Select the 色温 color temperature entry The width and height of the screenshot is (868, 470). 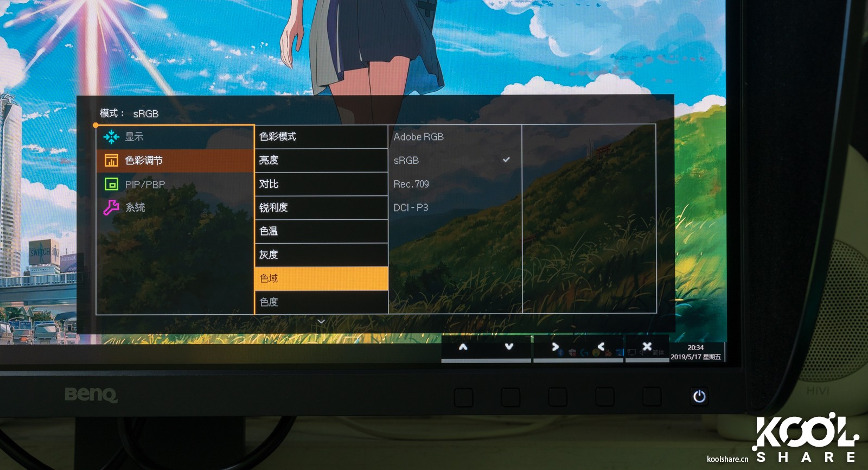click(321, 231)
